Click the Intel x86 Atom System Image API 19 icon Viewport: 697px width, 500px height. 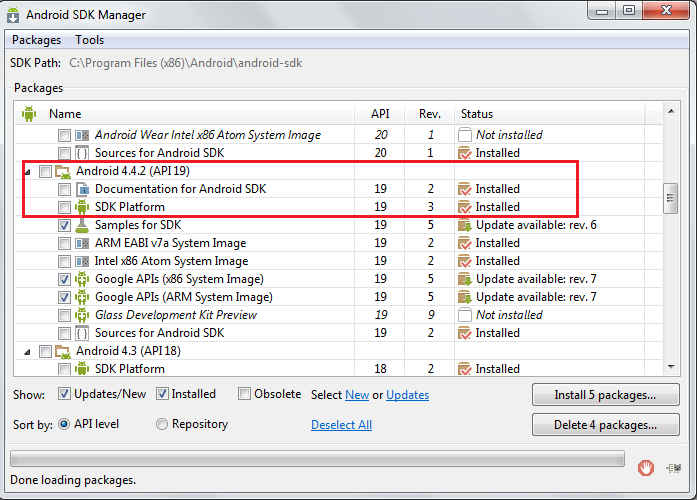point(82,261)
